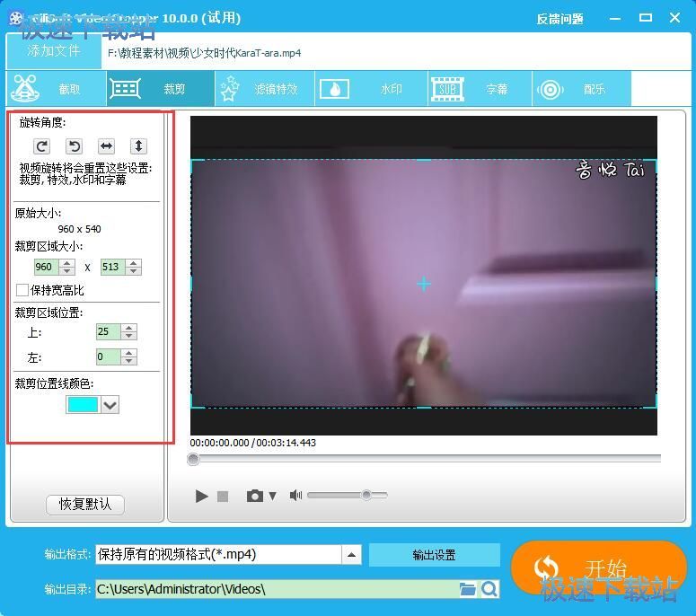Stop the video playback
The image size is (696, 616).
coord(223,497)
